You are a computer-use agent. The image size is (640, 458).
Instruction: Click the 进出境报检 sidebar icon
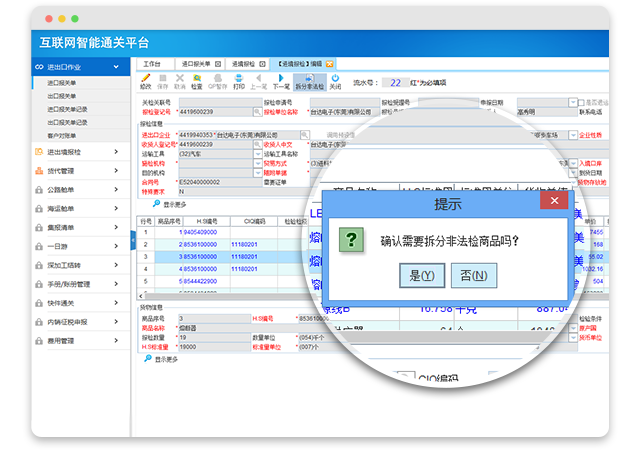[x=39, y=152]
